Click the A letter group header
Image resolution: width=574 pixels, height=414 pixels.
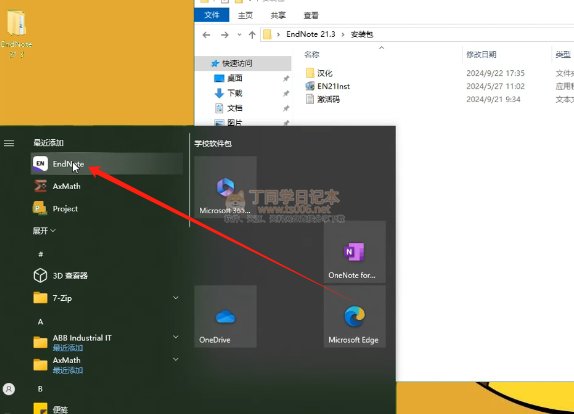point(40,322)
